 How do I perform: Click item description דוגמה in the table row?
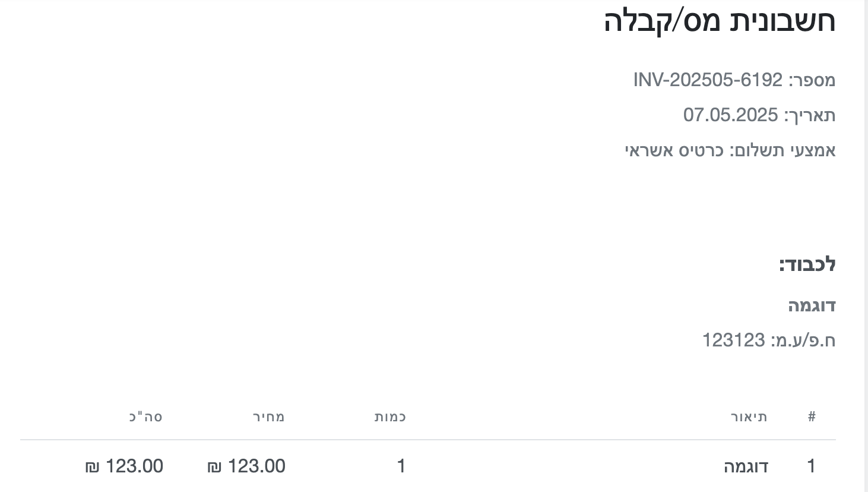(x=746, y=466)
